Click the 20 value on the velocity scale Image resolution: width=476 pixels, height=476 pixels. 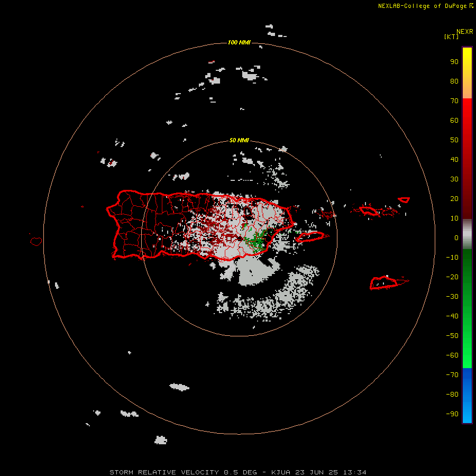454,198
